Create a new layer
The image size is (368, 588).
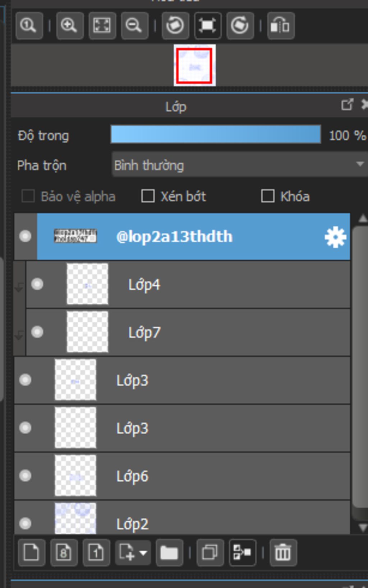pyautogui.click(x=32, y=552)
